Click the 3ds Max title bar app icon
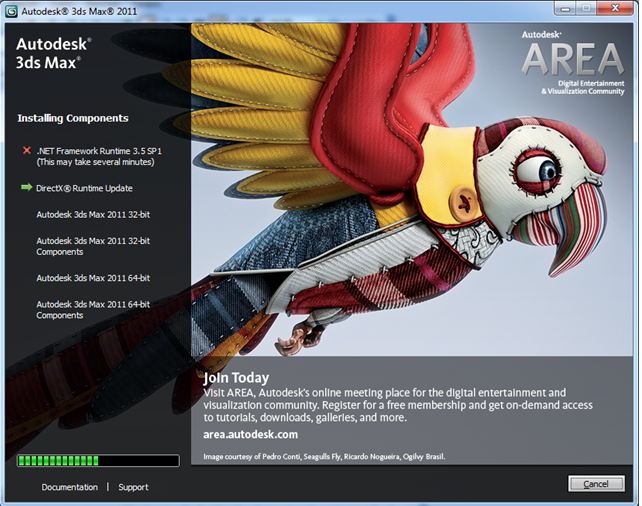 click(x=11, y=11)
